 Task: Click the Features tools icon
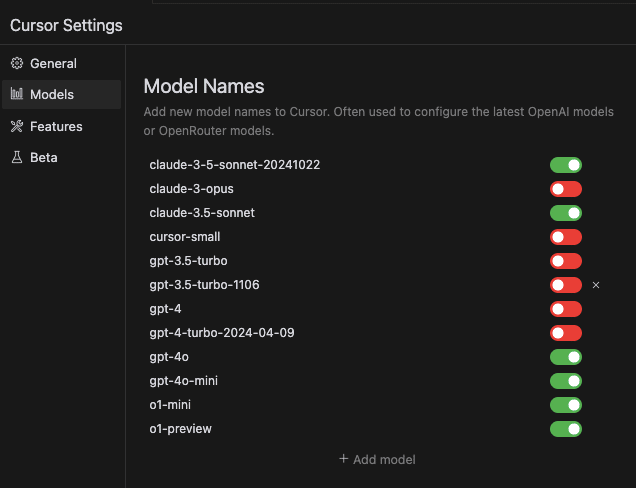(17, 126)
